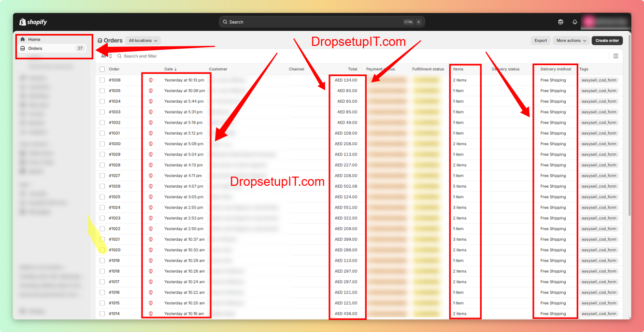Click the risk icon on order #1015
The height and width of the screenshot is (332, 644).
click(151, 303)
